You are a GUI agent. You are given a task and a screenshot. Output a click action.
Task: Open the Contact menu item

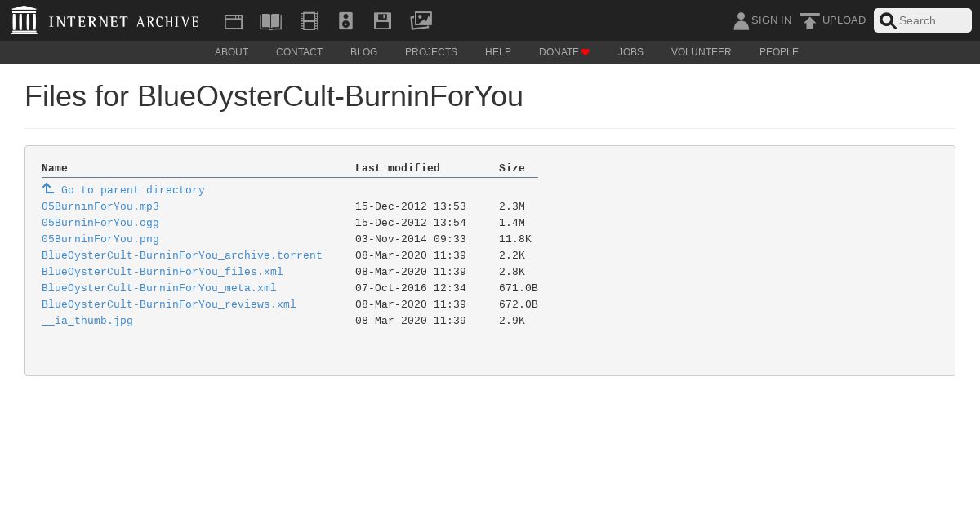[299, 52]
